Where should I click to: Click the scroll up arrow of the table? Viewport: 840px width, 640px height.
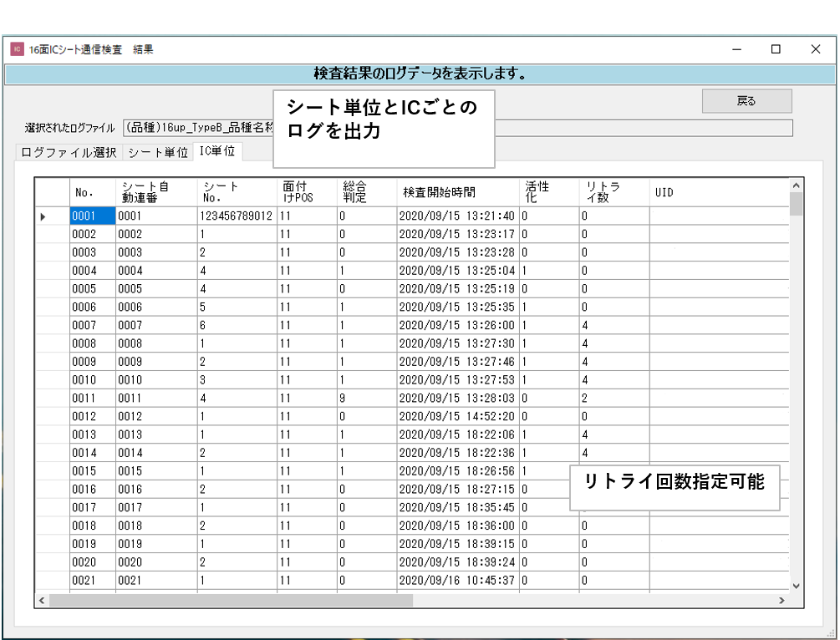click(796, 185)
